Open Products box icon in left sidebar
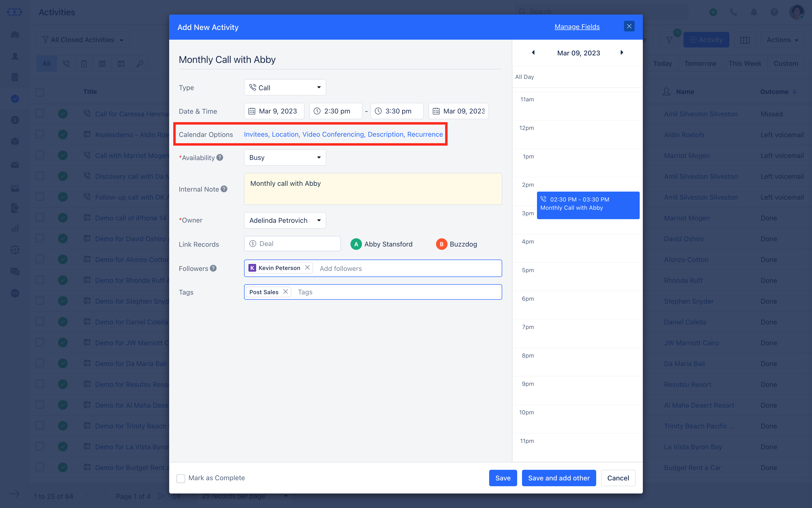This screenshot has height=508, width=812. 15,141
